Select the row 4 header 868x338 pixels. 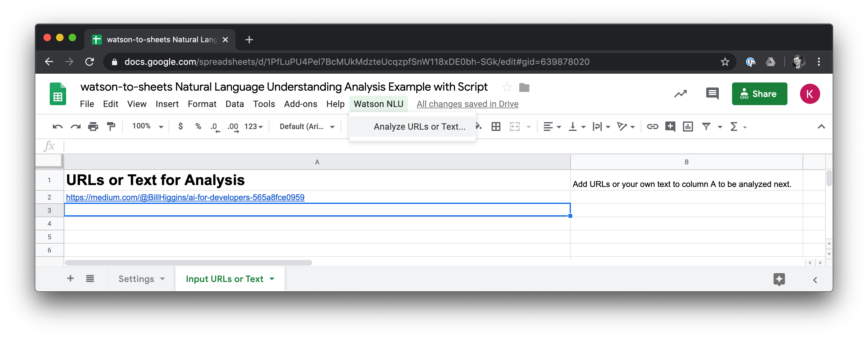click(49, 224)
